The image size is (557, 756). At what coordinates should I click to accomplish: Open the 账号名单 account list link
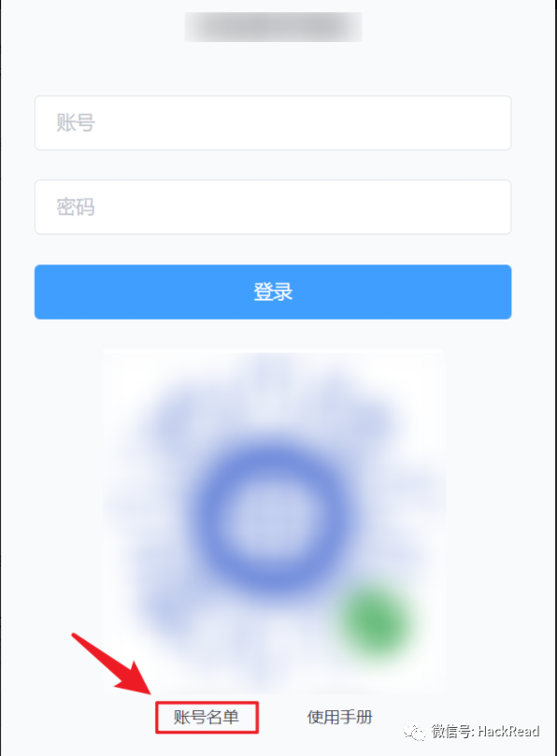tap(207, 718)
